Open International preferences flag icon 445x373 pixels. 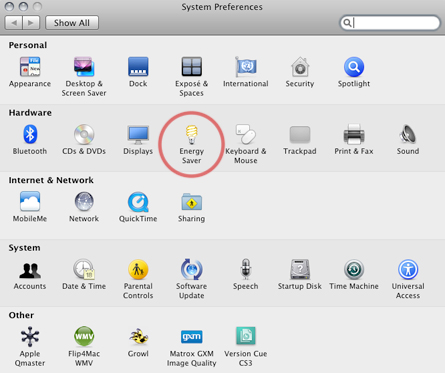click(x=246, y=67)
